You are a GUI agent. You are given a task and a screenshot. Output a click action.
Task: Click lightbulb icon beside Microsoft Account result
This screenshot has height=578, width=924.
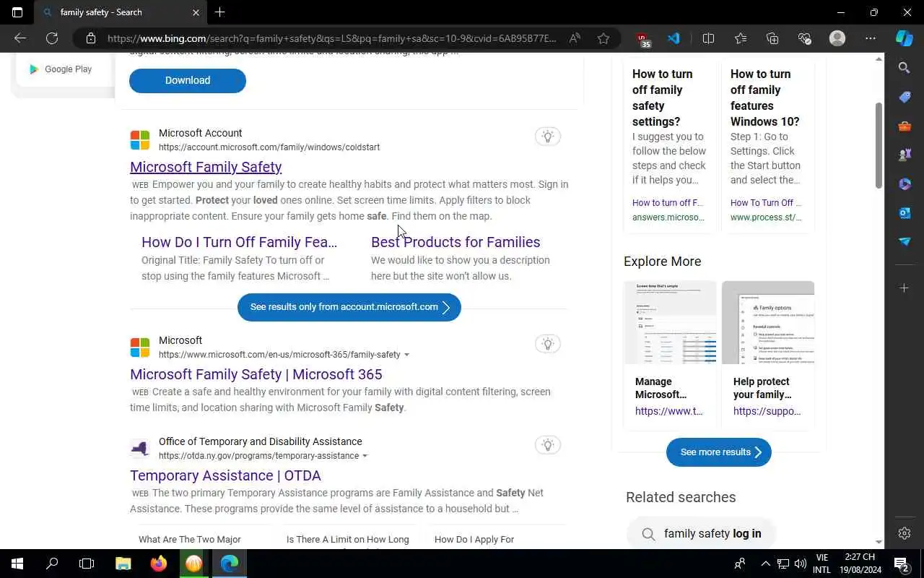[x=548, y=137]
